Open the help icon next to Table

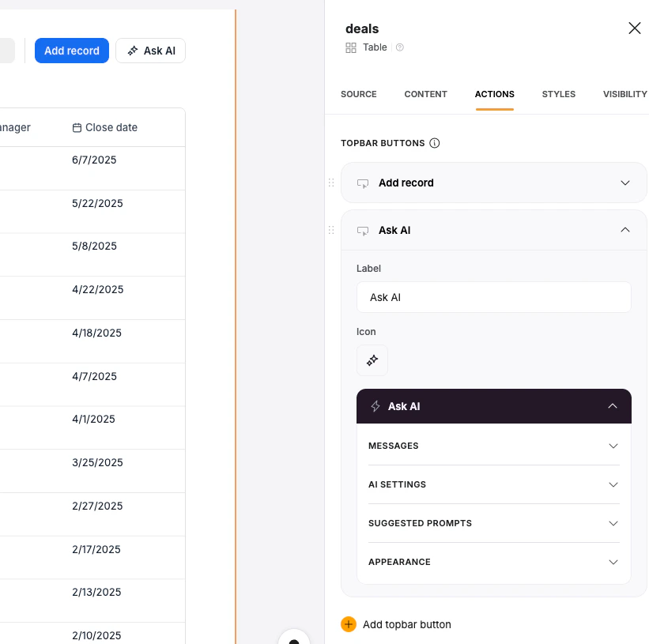(x=399, y=47)
